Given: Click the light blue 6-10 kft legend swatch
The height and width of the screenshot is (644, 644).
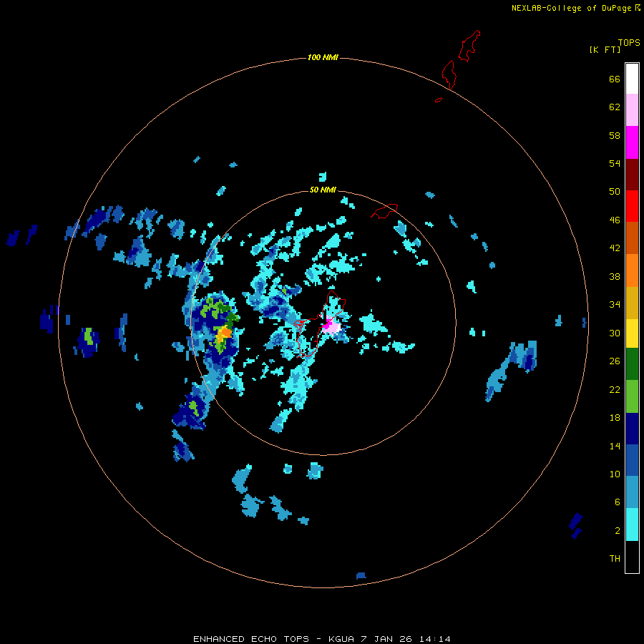Looking at the screenshot, I should pos(632,492).
